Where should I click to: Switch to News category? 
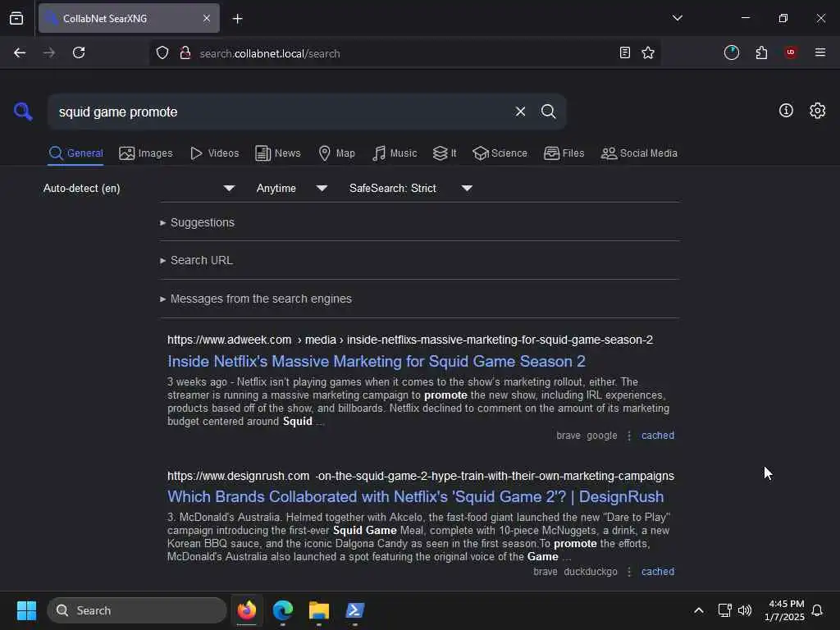278,153
